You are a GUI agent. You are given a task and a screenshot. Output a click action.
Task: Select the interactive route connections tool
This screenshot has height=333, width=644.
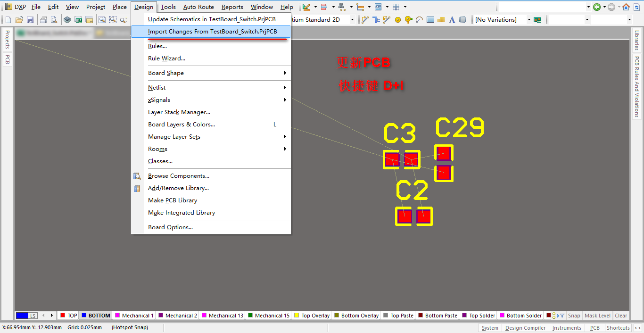point(364,20)
